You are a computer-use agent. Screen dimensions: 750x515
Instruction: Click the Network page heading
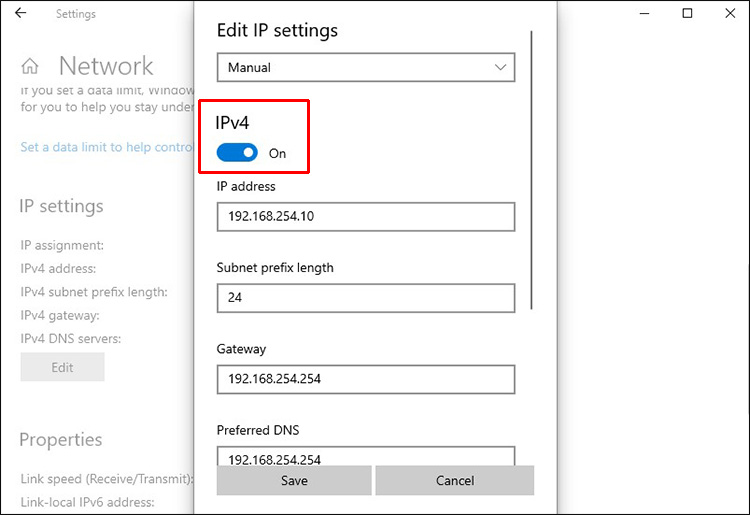[106, 67]
